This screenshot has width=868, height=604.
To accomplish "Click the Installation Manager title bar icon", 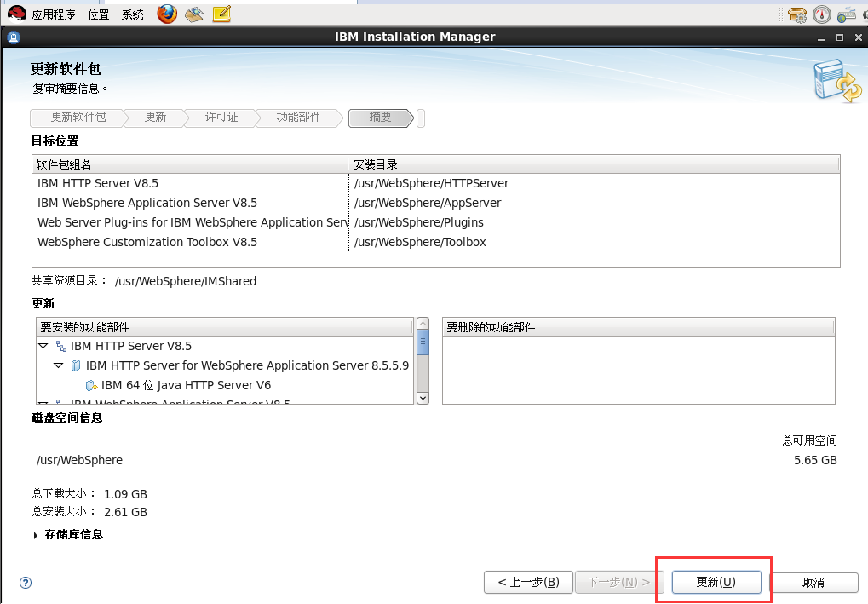I will click(14, 37).
